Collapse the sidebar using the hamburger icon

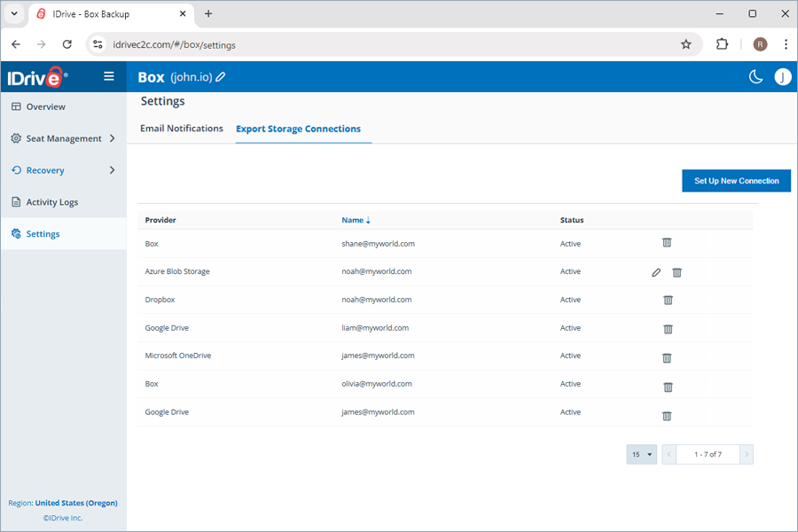[x=108, y=76]
